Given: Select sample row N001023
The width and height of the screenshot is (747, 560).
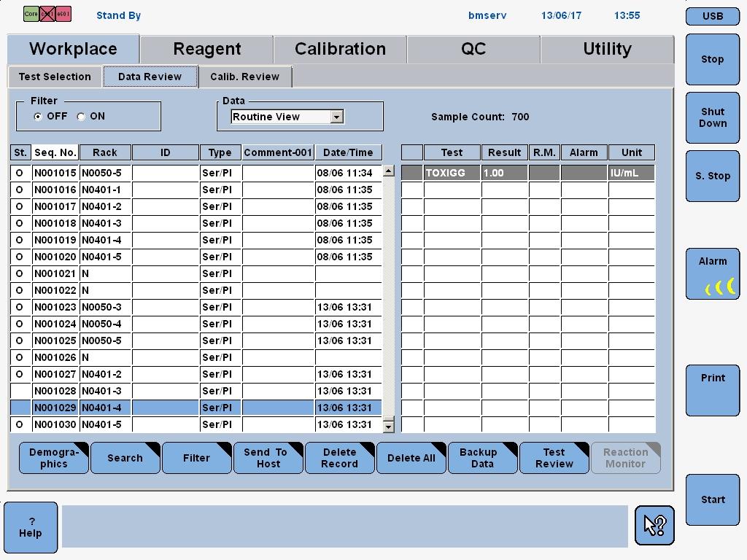Looking at the screenshot, I should 196,307.
